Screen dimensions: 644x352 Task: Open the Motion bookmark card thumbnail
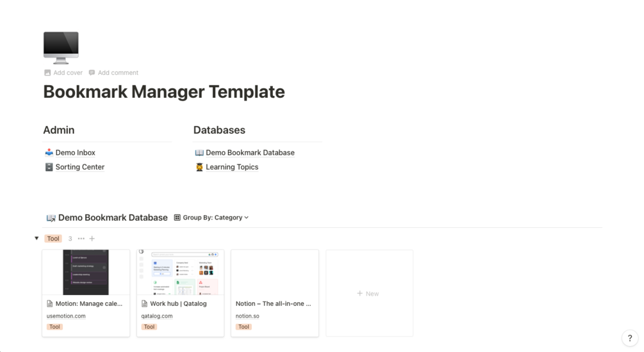86,273
